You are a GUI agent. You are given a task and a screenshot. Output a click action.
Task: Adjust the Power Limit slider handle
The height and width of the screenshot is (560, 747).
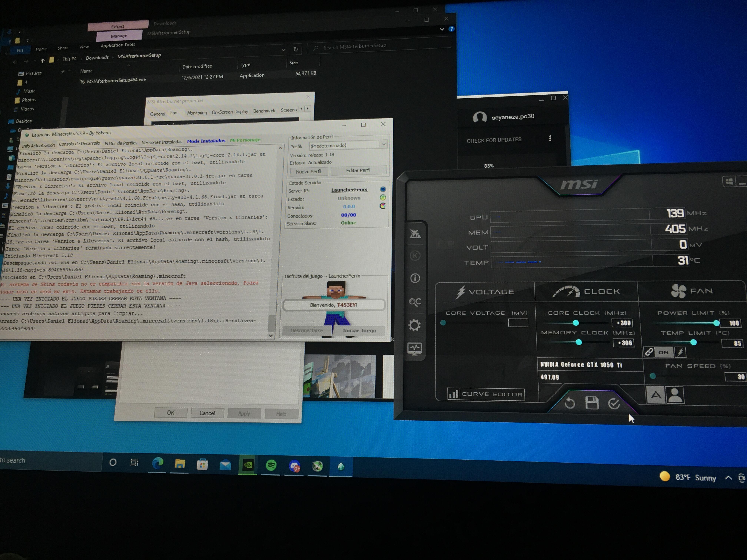coord(717,323)
